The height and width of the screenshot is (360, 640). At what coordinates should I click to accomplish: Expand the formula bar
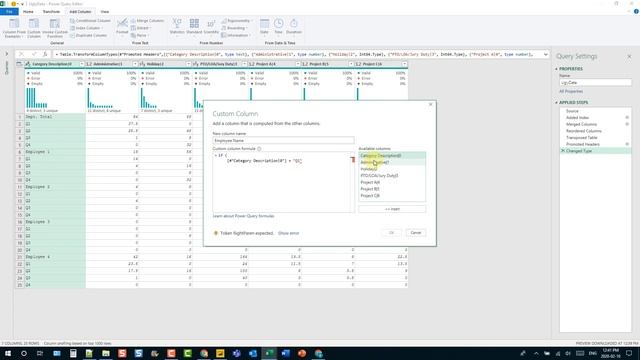[545, 54]
